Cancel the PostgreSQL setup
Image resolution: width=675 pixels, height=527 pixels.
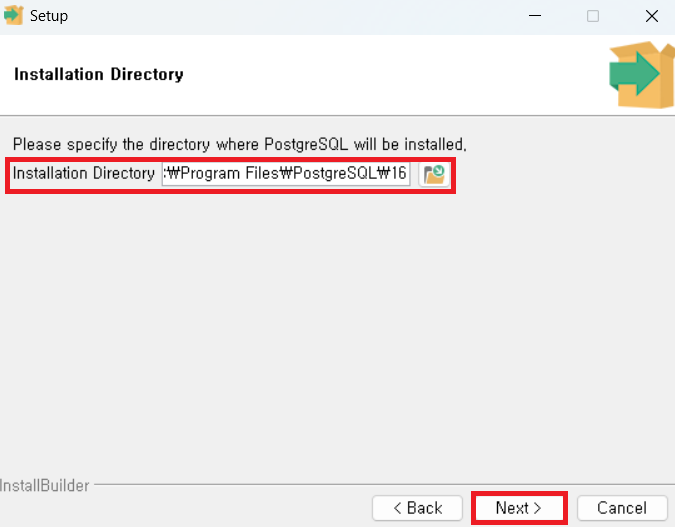pos(622,508)
